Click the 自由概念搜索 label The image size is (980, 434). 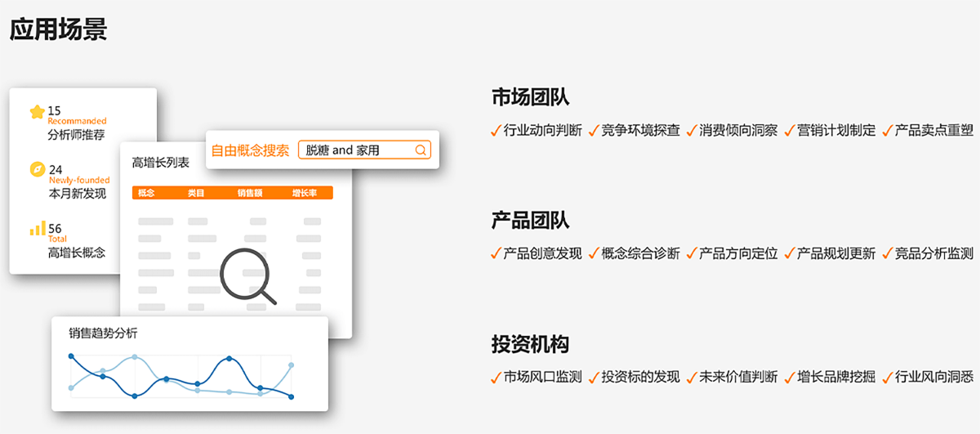[x=250, y=150]
